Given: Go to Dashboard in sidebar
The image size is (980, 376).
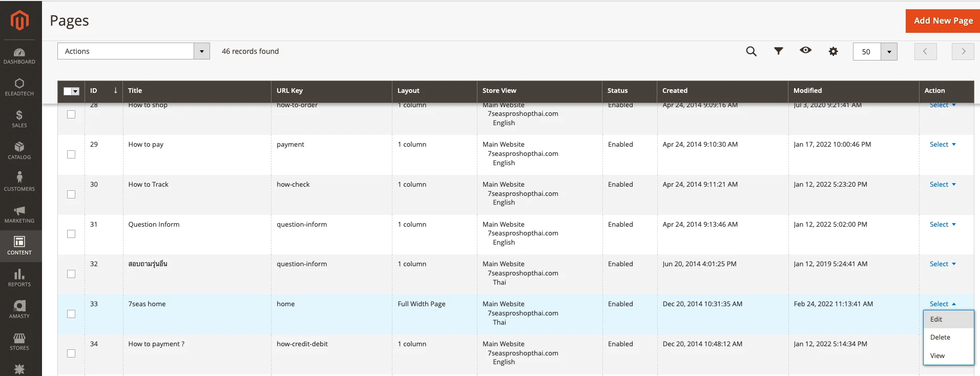Looking at the screenshot, I should pos(19,56).
